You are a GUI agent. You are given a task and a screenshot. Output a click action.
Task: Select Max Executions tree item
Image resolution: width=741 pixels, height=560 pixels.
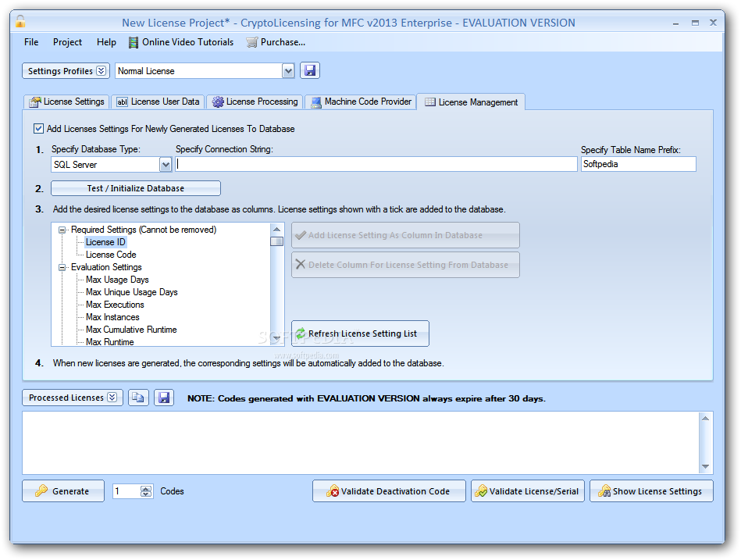pos(115,305)
